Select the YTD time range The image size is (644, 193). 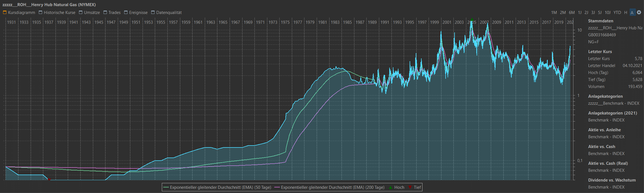(x=617, y=13)
